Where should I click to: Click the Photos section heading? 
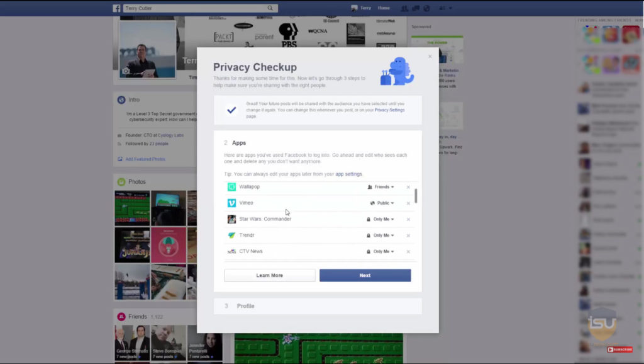click(x=136, y=182)
